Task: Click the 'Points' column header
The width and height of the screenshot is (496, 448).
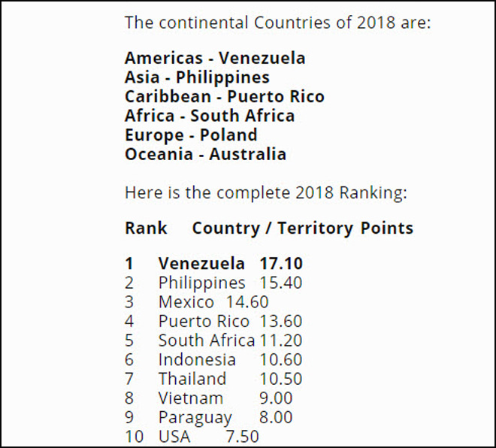Action: click(x=387, y=228)
